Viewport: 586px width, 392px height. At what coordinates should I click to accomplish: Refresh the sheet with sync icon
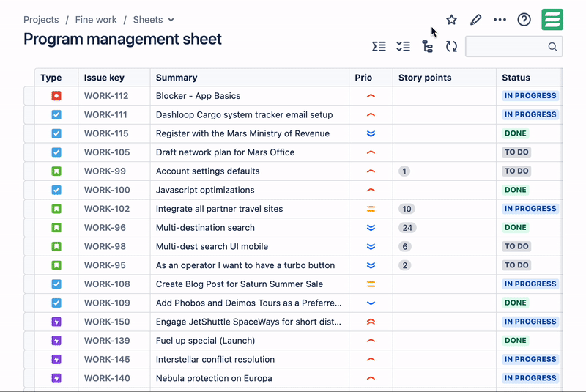[451, 46]
